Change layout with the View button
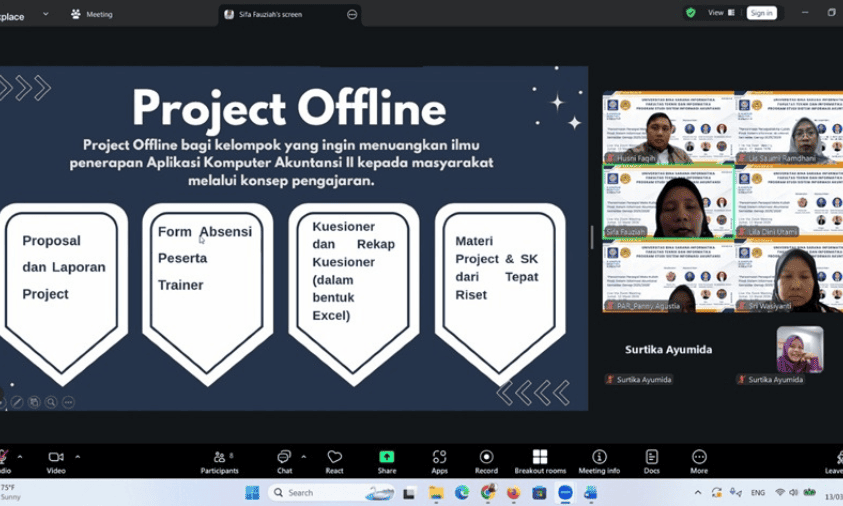 722,13
